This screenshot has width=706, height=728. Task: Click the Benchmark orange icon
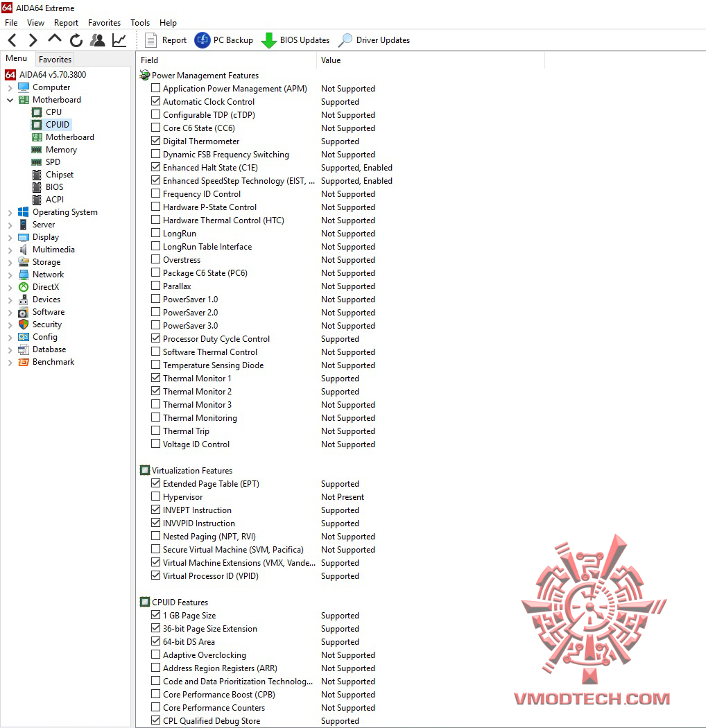tap(23, 362)
